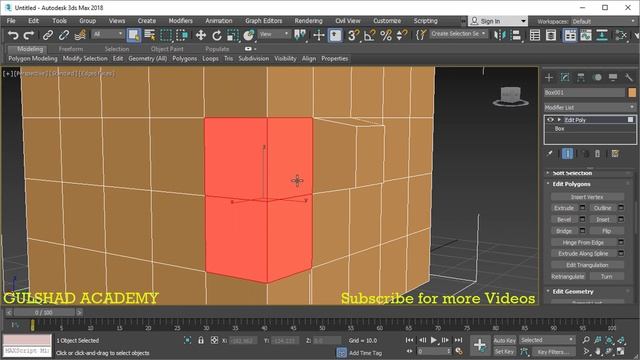This screenshot has height=360, width=640.
Task: Click the Mirror tool icon
Action: 500,35
